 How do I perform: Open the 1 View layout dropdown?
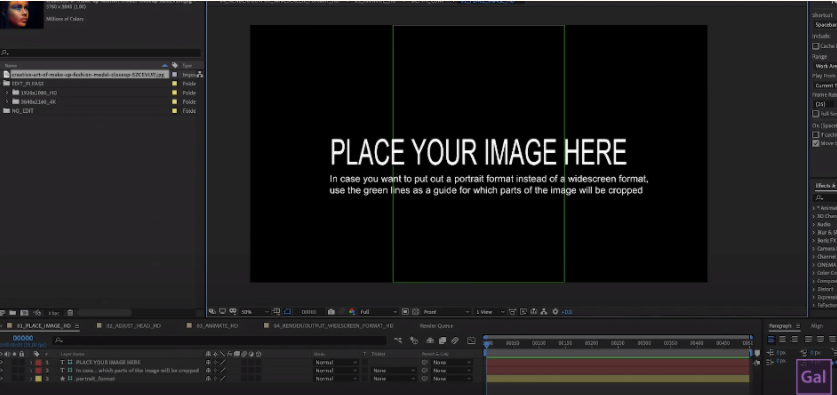pyautogui.click(x=490, y=312)
